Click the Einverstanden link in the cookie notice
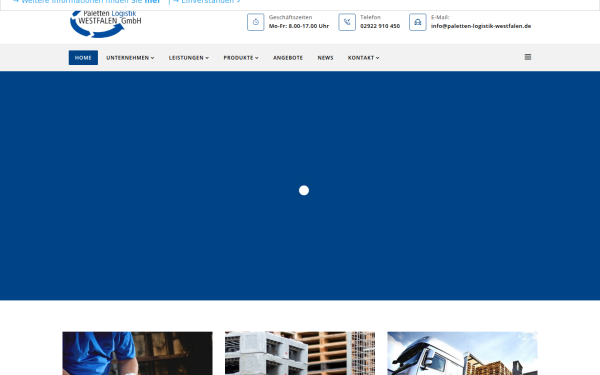 [207, 2]
